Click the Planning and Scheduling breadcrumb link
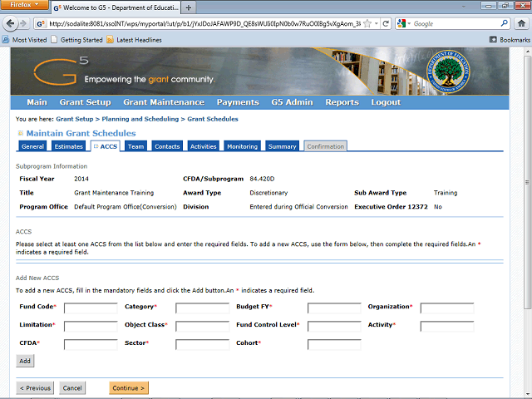The image size is (532, 399). tap(140, 119)
